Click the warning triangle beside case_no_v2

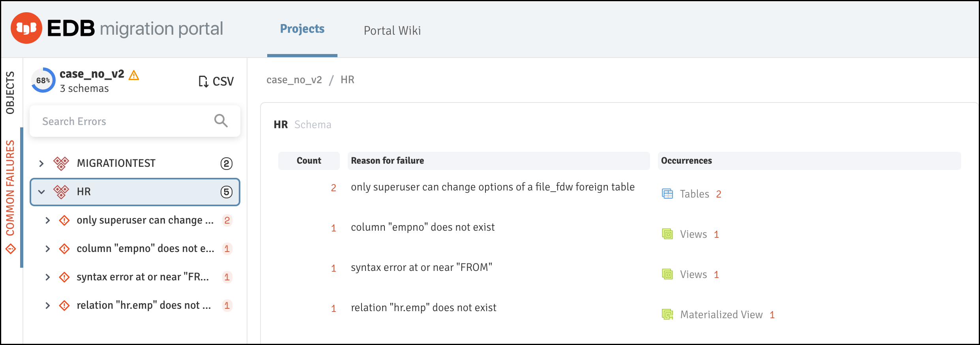click(x=134, y=75)
